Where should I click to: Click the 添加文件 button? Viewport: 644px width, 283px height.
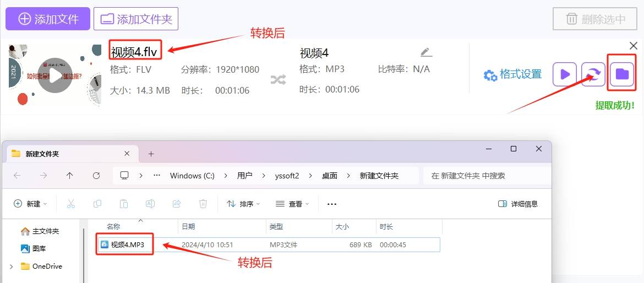coord(48,19)
